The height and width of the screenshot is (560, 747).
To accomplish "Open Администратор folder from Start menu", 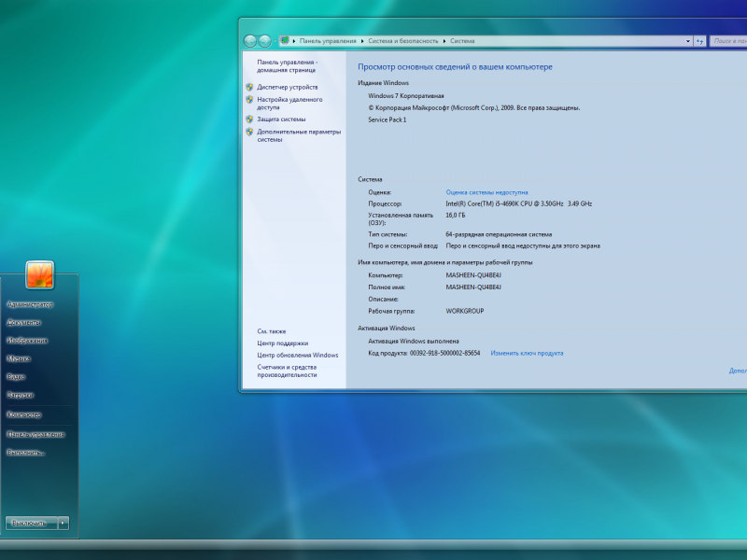I will pyautogui.click(x=30, y=304).
